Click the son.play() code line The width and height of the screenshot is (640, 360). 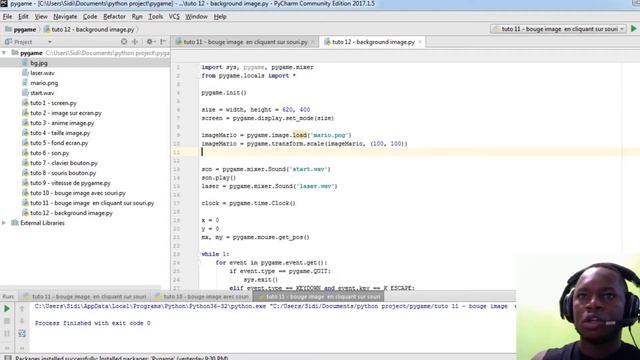click(x=218, y=178)
